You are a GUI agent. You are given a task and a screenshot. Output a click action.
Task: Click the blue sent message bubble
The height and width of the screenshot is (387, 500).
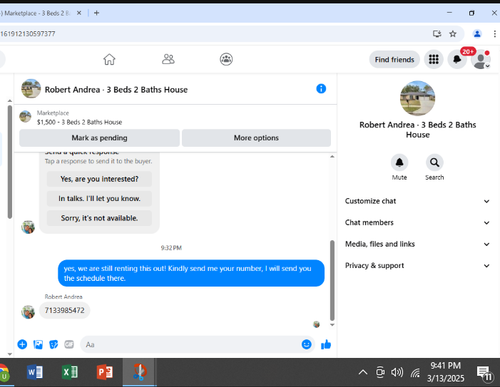pos(191,273)
